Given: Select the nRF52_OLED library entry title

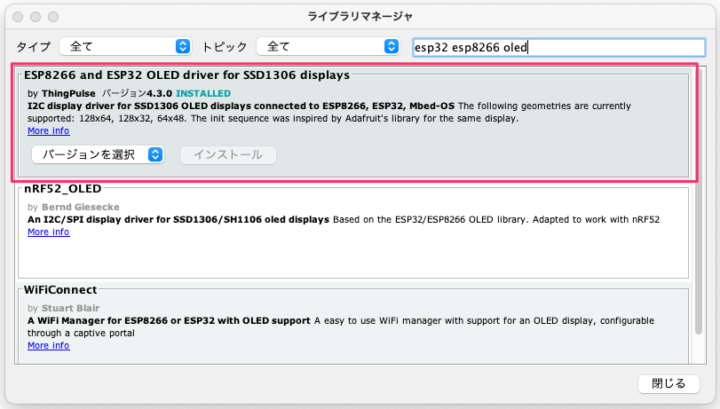Looking at the screenshot, I should tap(63, 187).
